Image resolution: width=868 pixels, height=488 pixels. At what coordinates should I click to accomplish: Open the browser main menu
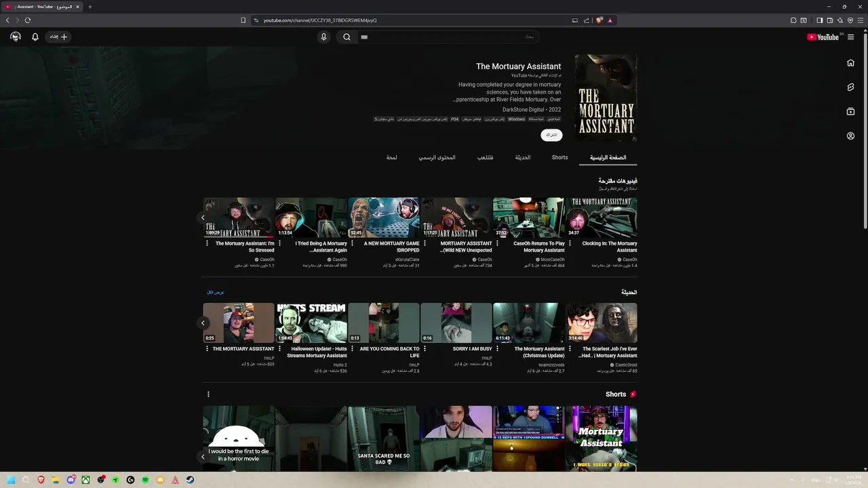tap(861, 20)
